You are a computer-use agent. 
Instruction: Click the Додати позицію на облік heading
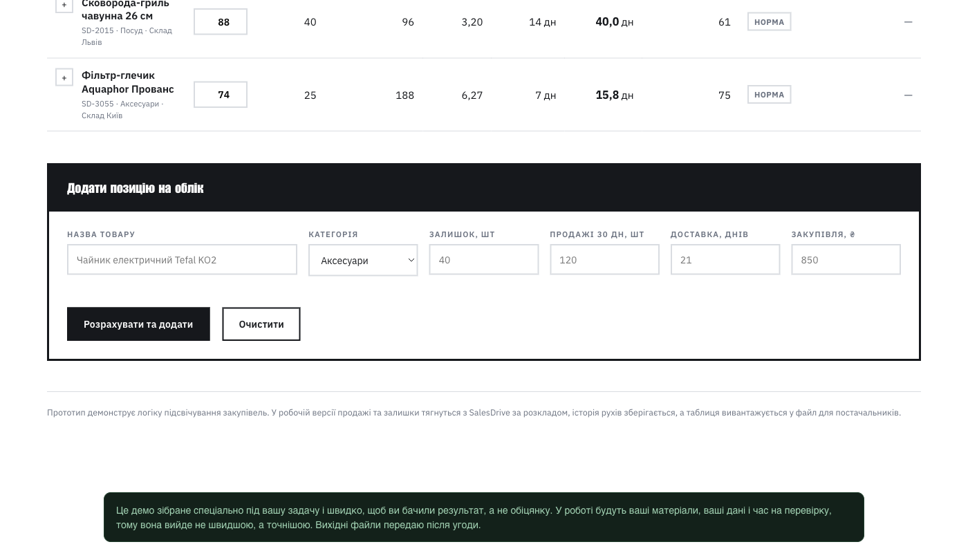pos(136,188)
